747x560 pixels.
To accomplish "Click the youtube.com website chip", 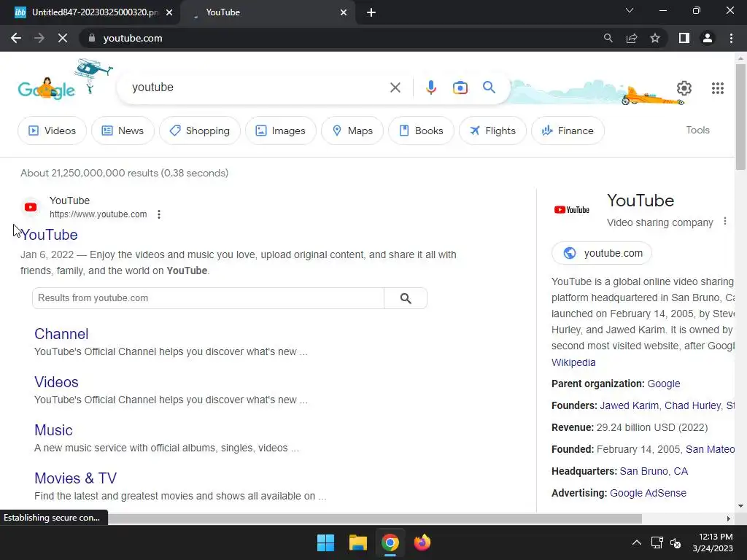I will coord(602,253).
